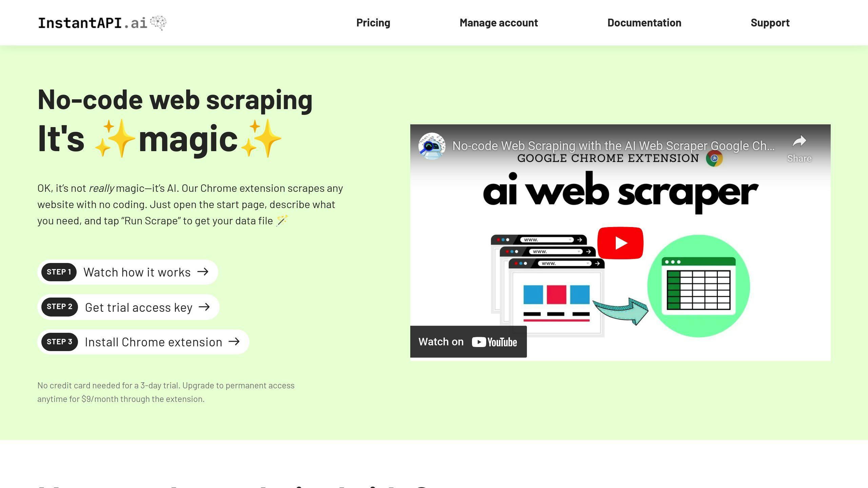
Task: Click the Watch on YouTube button
Action: [x=468, y=341]
